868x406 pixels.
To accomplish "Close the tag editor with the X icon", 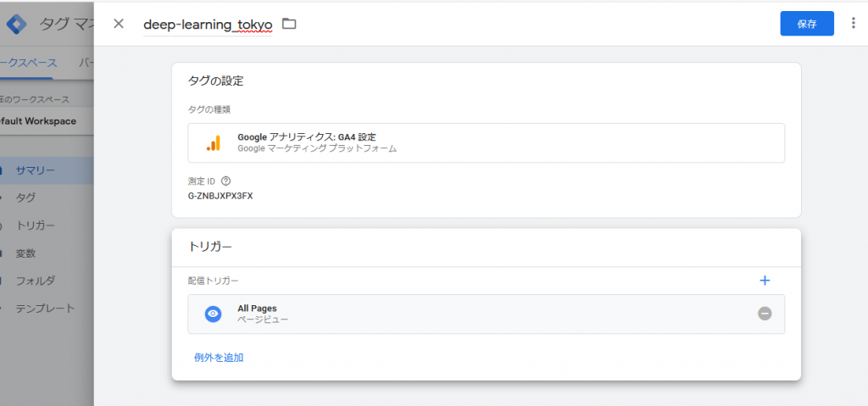I will (119, 24).
